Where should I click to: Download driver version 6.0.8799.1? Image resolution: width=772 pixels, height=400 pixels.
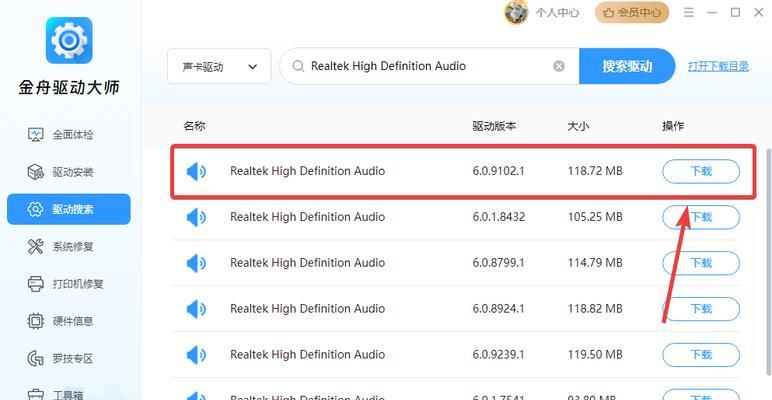701,263
